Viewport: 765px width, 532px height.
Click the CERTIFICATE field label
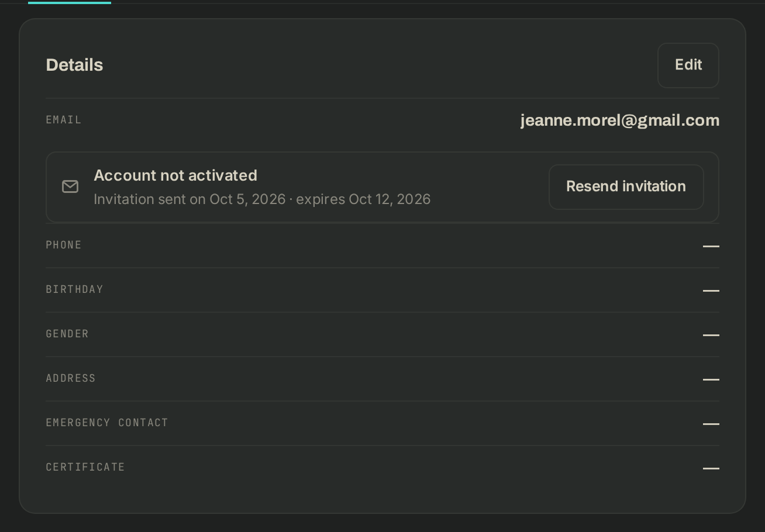(x=85, y=467)
